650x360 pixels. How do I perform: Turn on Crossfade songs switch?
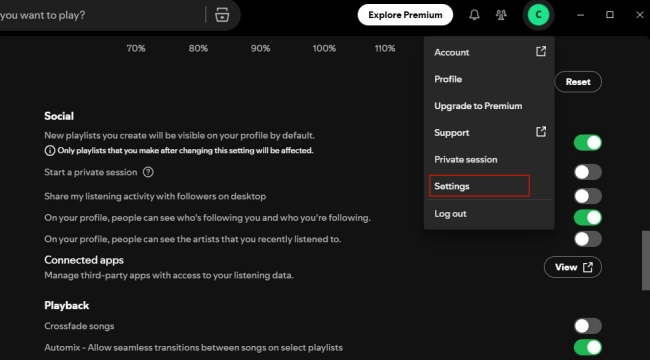(x=587, y=326)
